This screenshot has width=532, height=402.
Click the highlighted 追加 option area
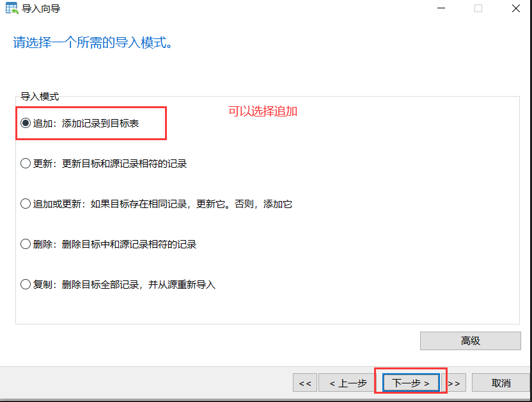[90, 123]
